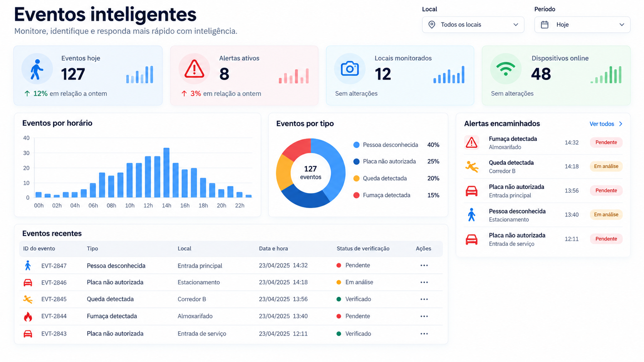Open the Hoje period dropdown
Viewport: 644px width, 362px height.
[x=582, y=25]
